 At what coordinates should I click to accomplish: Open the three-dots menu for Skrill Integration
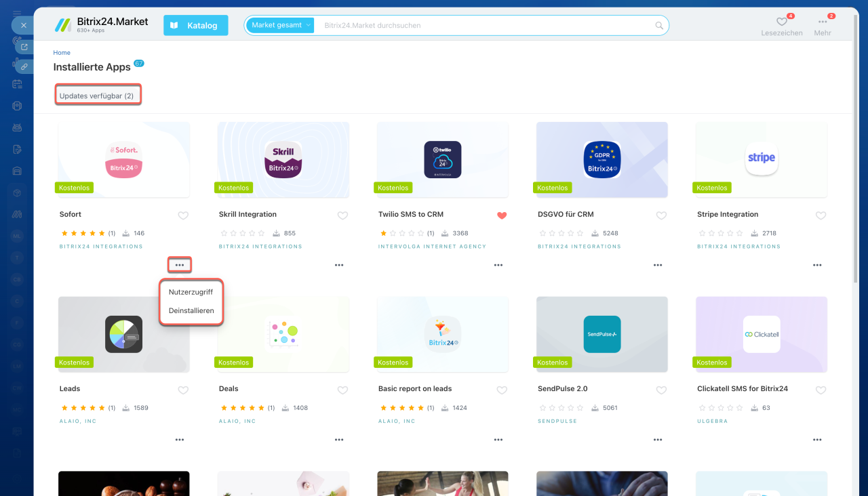339,265
